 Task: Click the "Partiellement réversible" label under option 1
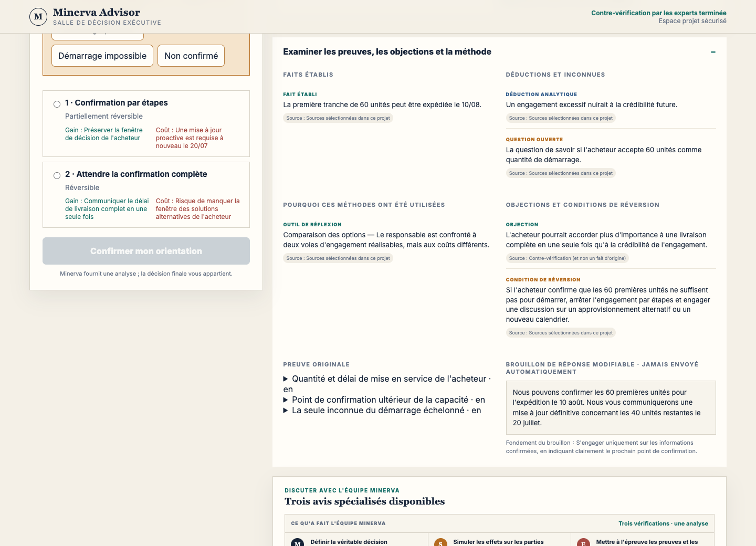[x=104, y=116]
